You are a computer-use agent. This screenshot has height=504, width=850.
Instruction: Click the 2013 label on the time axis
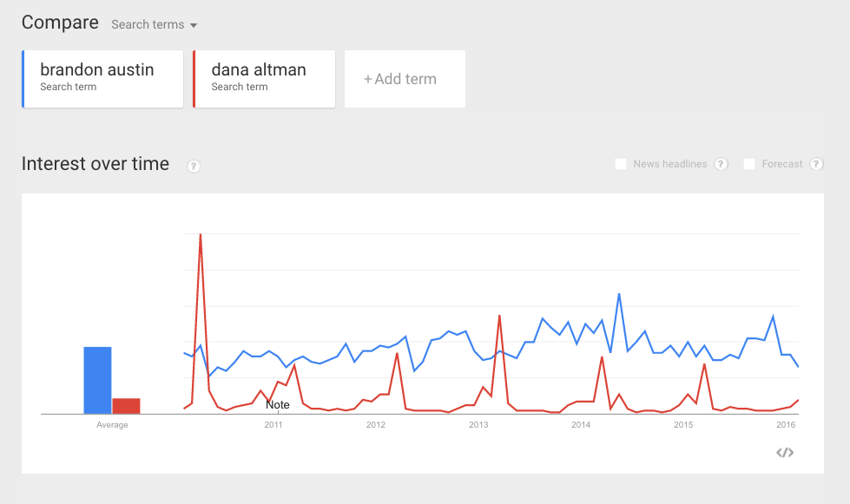point(478,425)
